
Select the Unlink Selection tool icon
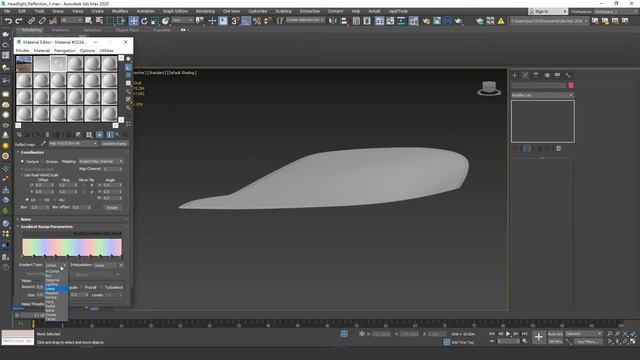(42, 21)
